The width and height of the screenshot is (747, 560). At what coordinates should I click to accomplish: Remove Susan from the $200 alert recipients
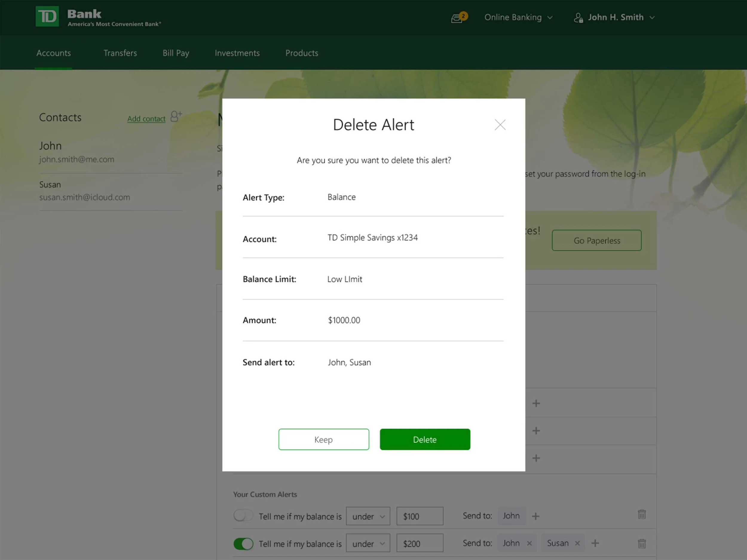(577, 543)
